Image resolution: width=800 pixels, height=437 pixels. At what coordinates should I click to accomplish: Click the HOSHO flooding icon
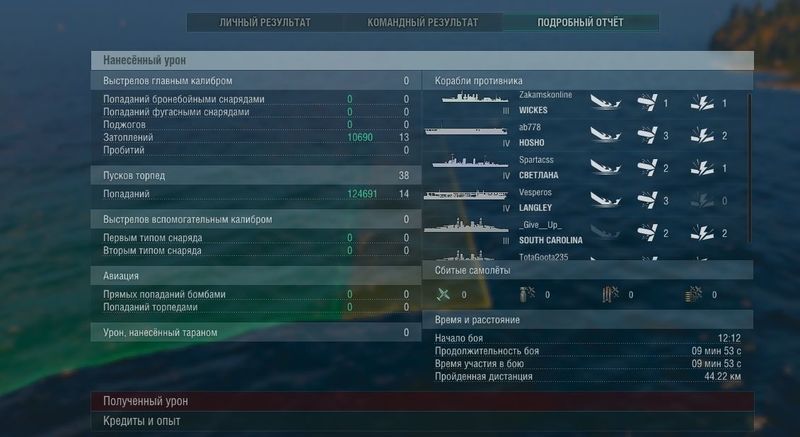(x=703, y=136)
